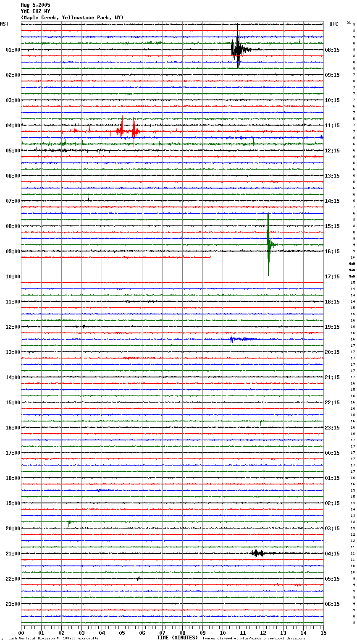The image size is (357, 644).
Task: Select the "09:00" MST time label
Action: click(x=13, y=251)
